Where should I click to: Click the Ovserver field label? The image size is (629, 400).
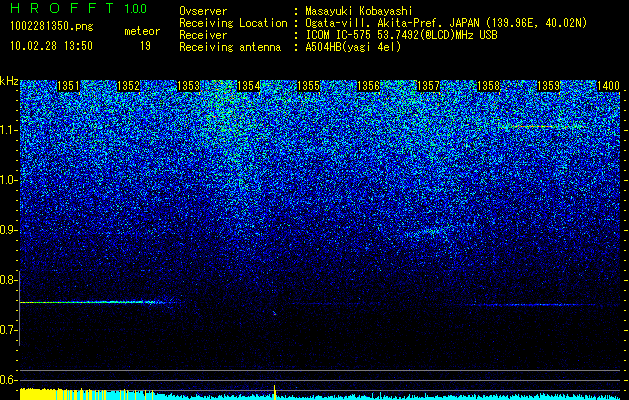[x=203, y=11]
